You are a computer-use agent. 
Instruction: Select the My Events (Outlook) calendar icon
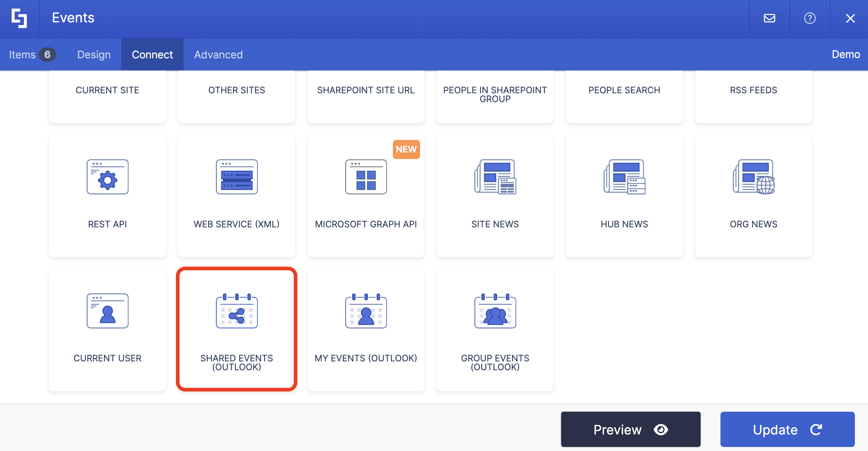[x=366, y=311]
